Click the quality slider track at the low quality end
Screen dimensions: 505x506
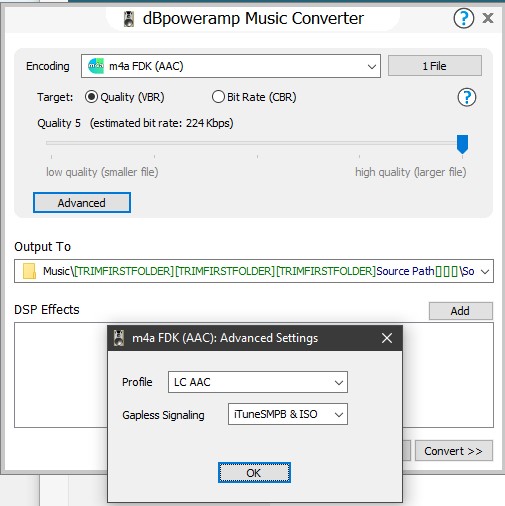click(x=52, y=143)
